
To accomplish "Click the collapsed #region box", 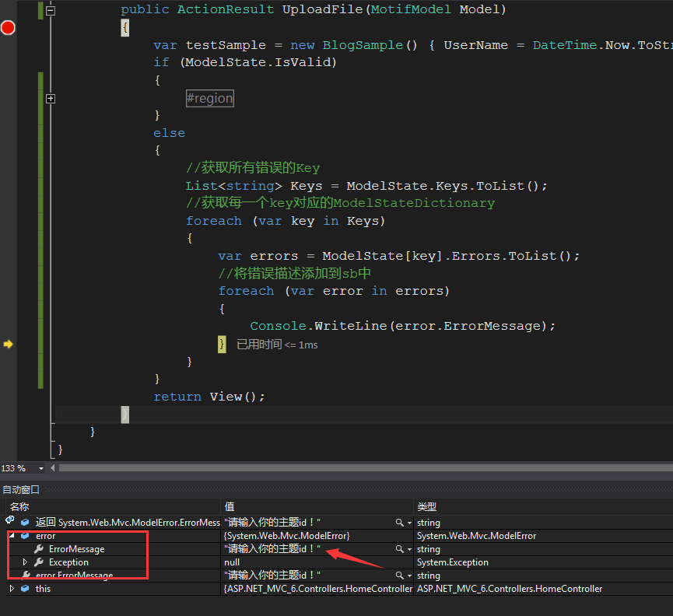I will pos(210,98).
